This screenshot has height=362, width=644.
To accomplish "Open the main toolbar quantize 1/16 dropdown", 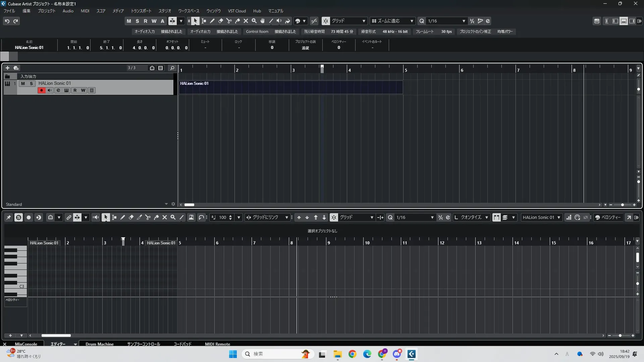I will point(464,21).
